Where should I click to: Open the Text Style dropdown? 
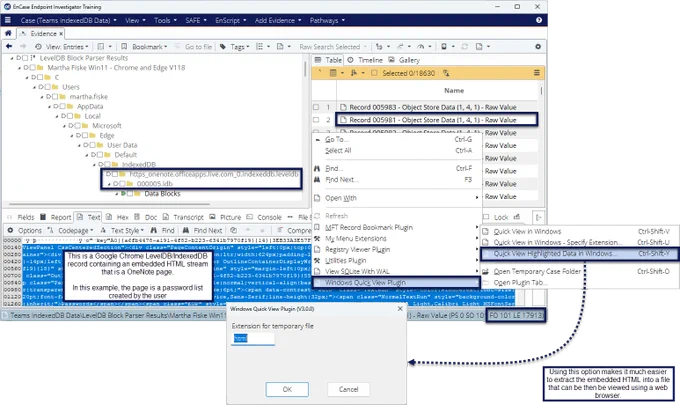tap(122, 230)
